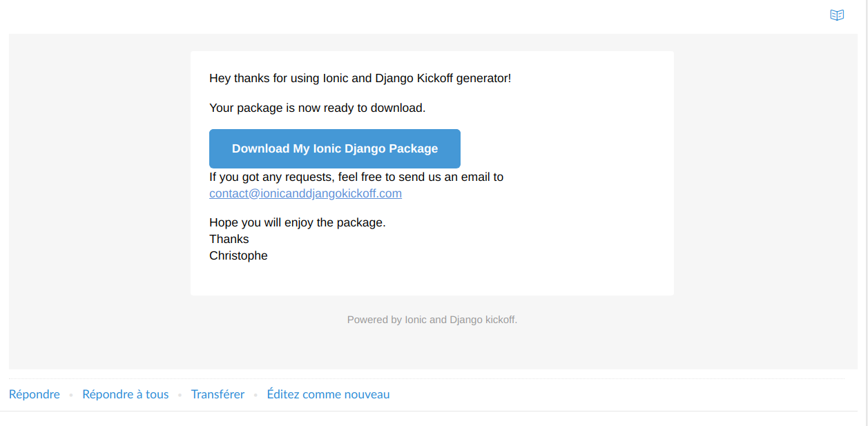The height and width of the screenshot is (426, 868).
Task: Open the contact@ionicanddjangokickoff.com email link
Action: click(x=305, y=193)
